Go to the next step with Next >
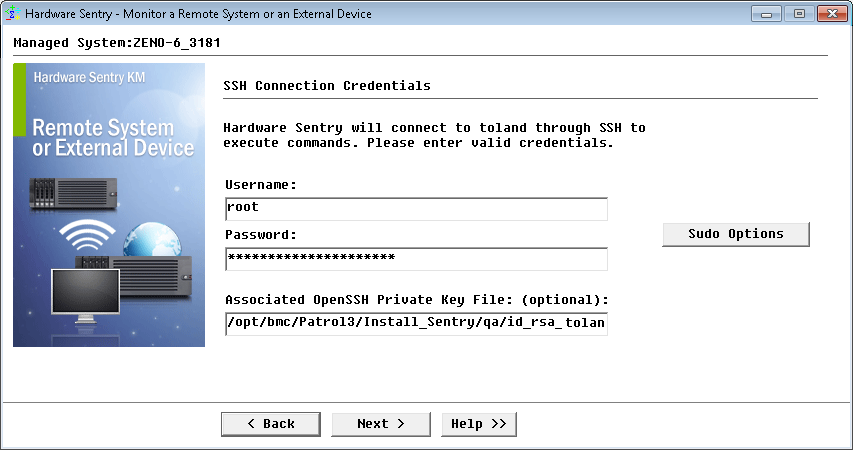This screenshot has width=853, height=450. pyautogui.click(x=381, y=424)
